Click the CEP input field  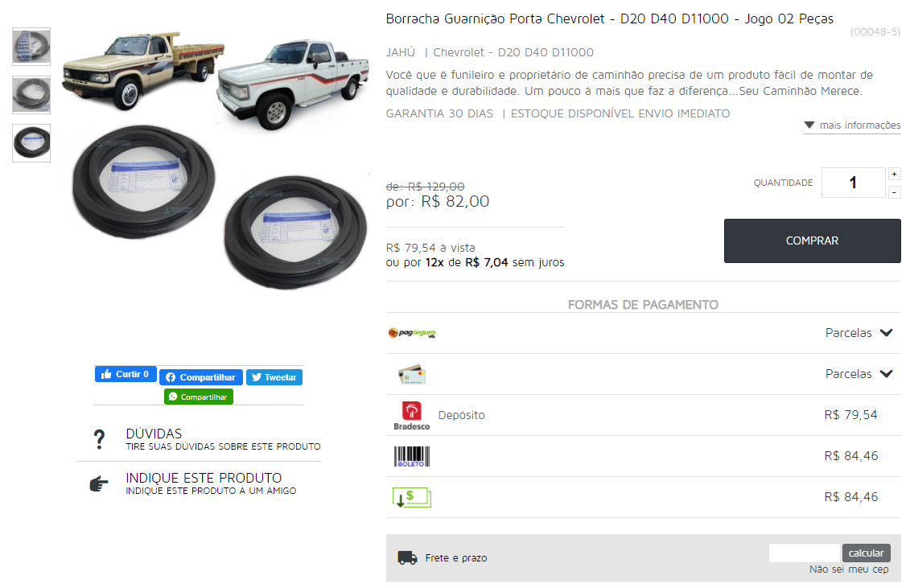(805, 553)
